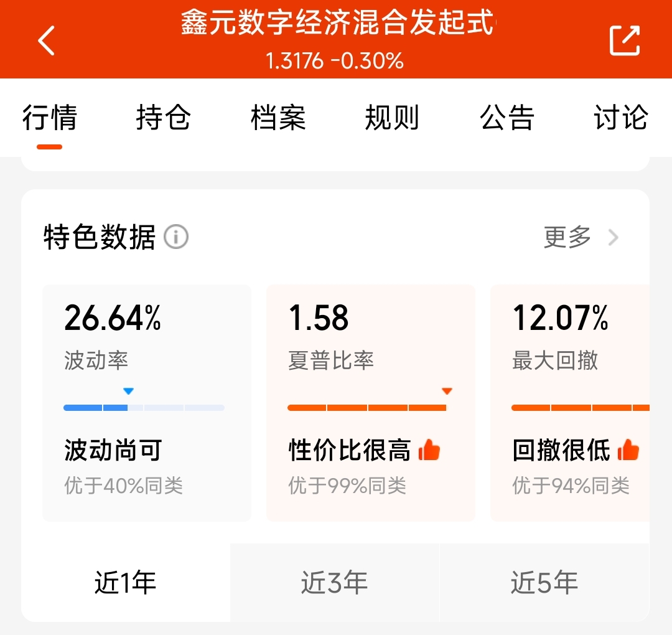
Task: Tap 优于40%同类 text
Action: click(123, 486)
